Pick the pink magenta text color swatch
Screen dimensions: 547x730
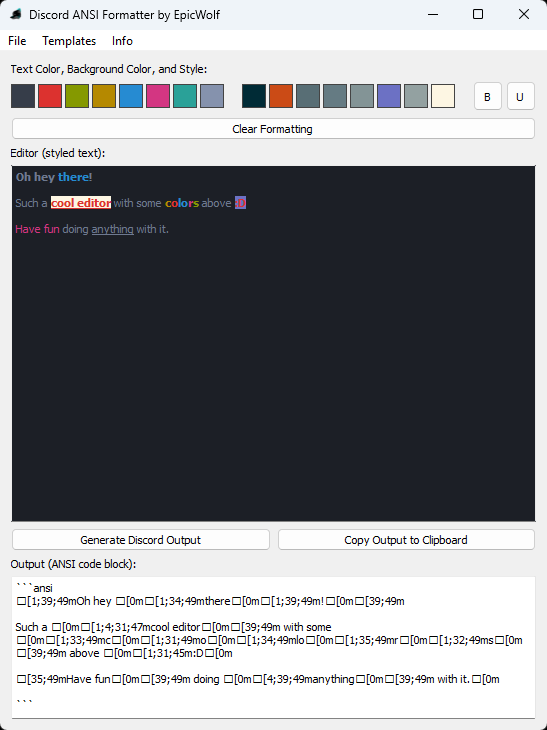click(x=158, y=96)
